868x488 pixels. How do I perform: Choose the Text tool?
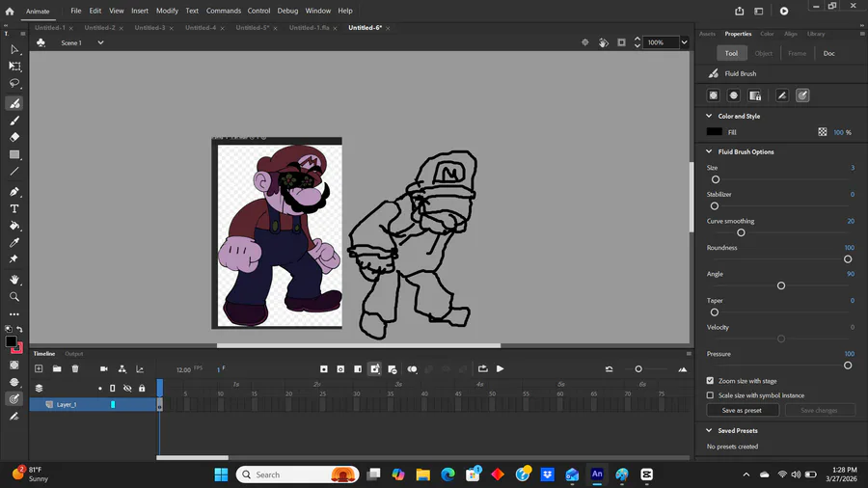pos(14,208)
